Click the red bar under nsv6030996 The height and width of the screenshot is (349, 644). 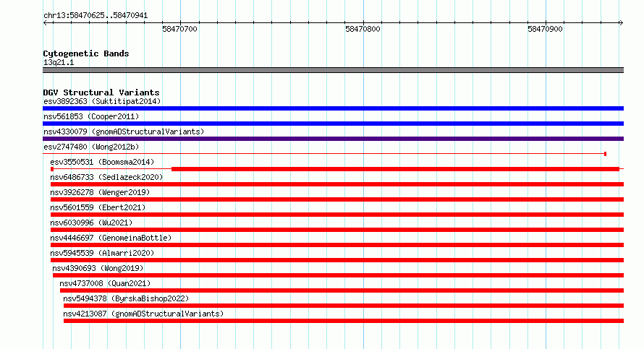click(337, 230)
